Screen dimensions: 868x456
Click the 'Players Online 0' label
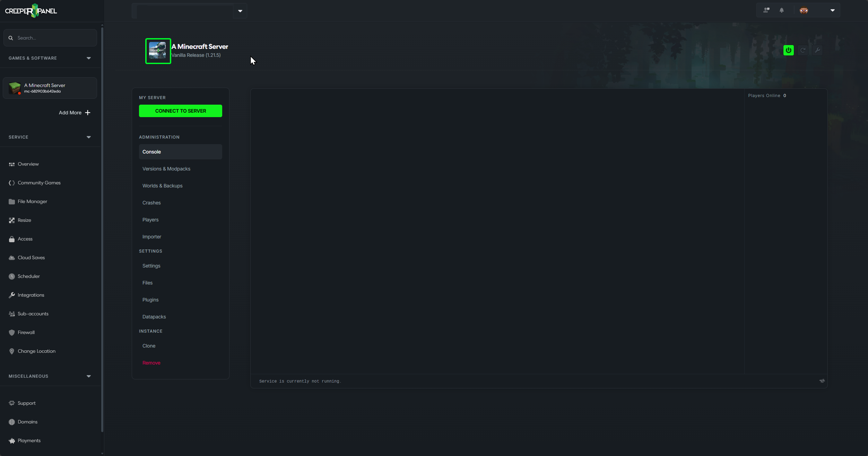pyautogui.click(x=767, y=96)
